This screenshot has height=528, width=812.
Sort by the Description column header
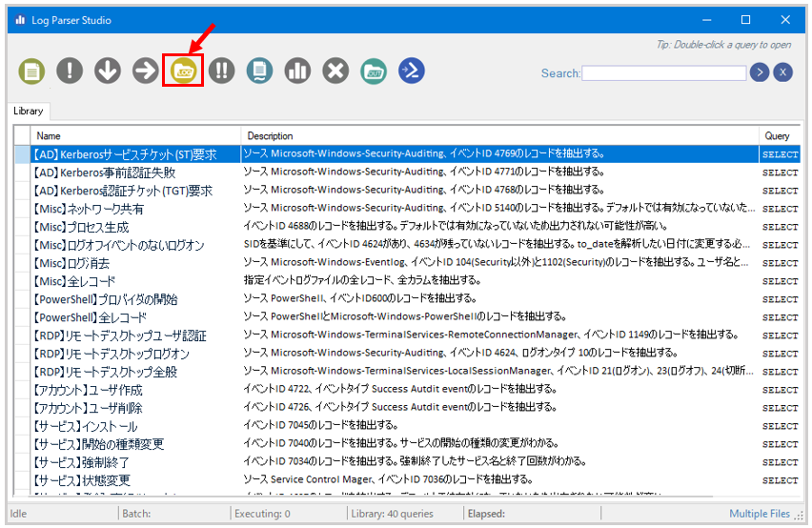[x=499, y=135]
